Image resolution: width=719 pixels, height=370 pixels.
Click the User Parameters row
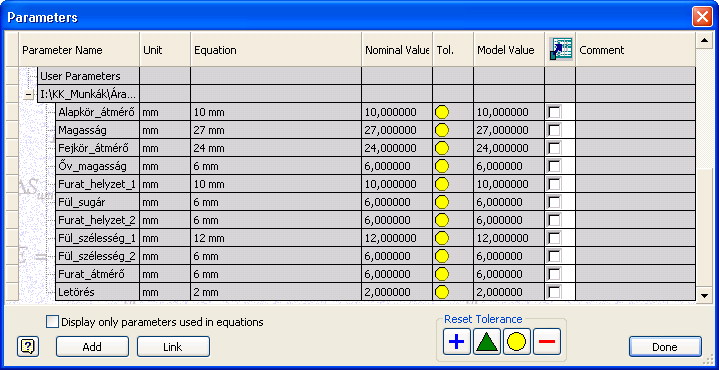tap(366, 76)
